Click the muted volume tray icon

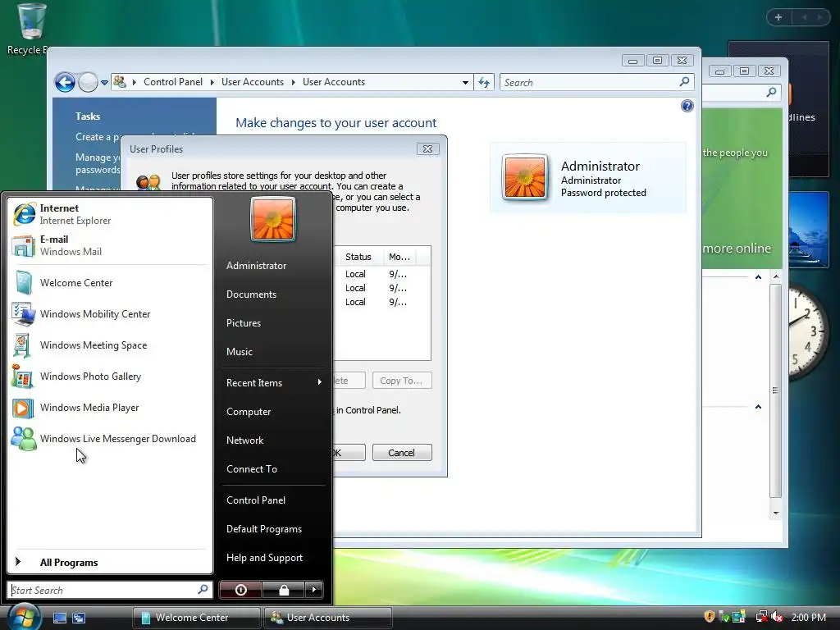click(x=777, y=617)
